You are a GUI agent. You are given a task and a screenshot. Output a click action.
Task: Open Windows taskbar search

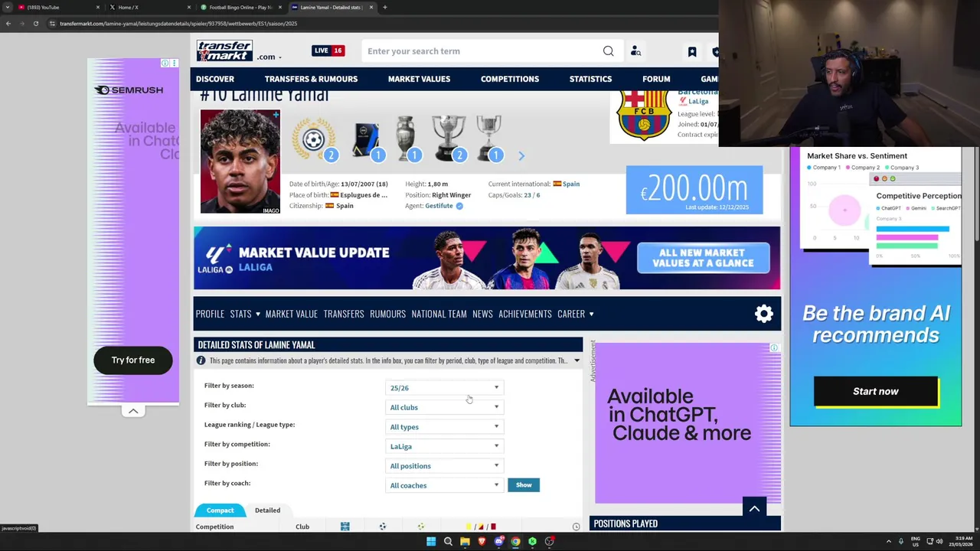tap(448, 542)
